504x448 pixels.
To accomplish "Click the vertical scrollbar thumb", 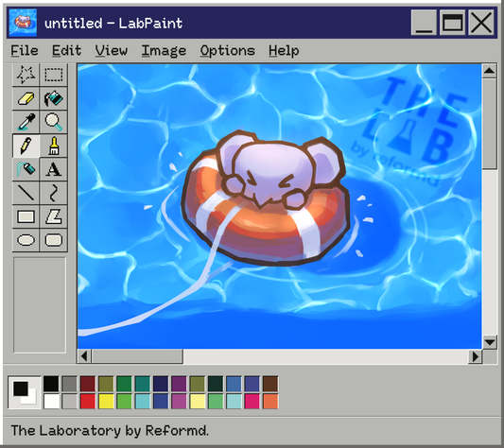I will [x=489, y=124].
